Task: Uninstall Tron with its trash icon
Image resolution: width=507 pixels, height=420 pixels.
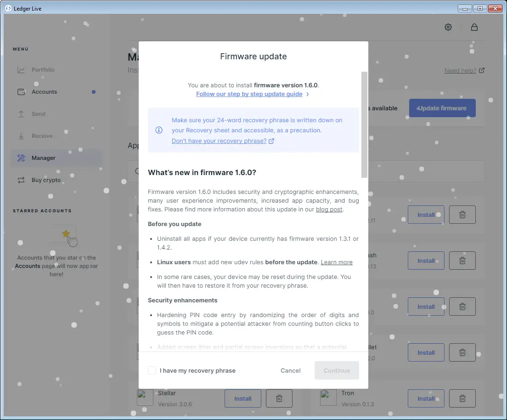Action: click(462, 399)
